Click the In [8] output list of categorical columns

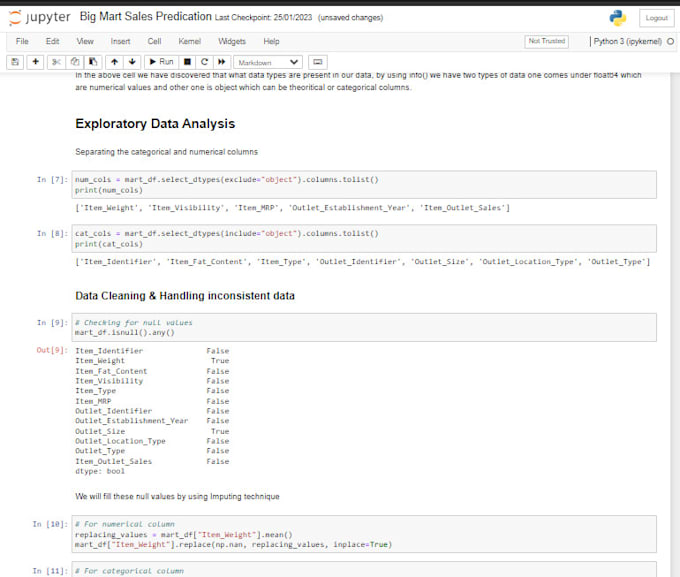pos(363,262)
